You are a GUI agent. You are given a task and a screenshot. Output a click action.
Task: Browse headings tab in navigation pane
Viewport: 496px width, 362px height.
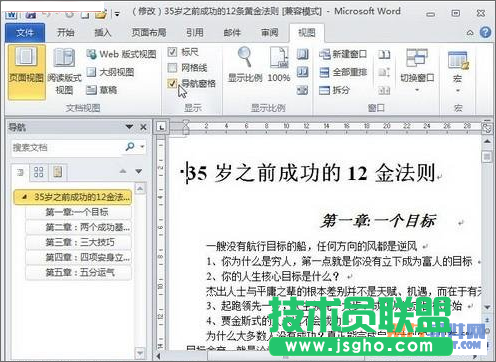tap(20, 172)
